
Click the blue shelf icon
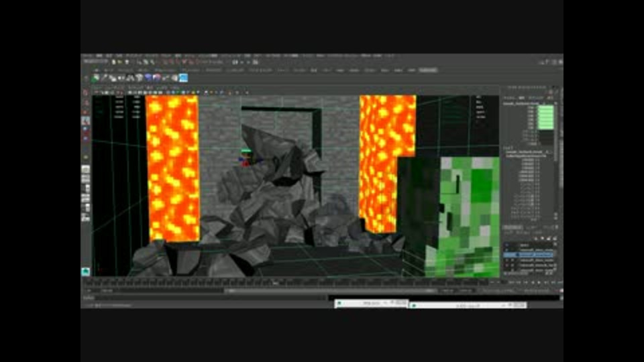[x=148, y=78]
